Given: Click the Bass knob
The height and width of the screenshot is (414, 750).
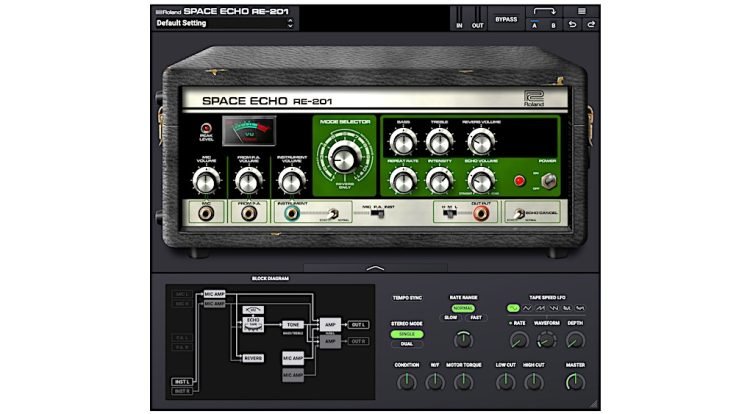Looking at the screenshot, I should point(402,141).
